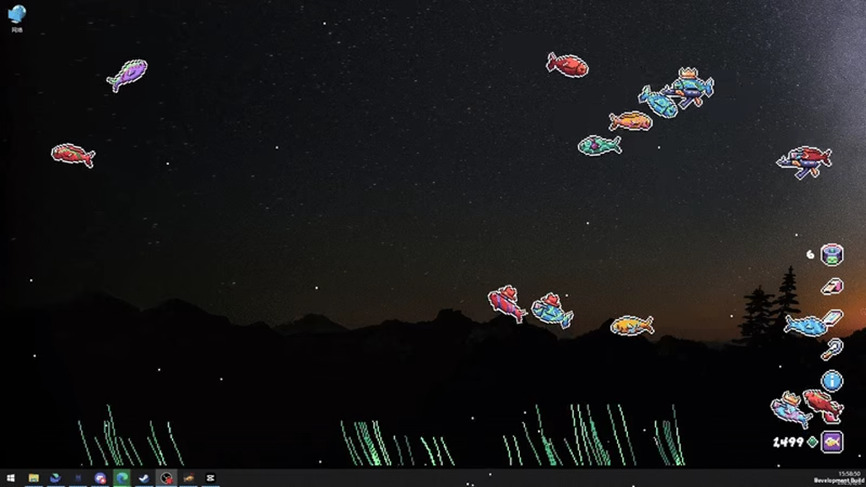Open Microsoft Edge from the taskbar
This screenshot has width=866, height=487.
point(122,479)
